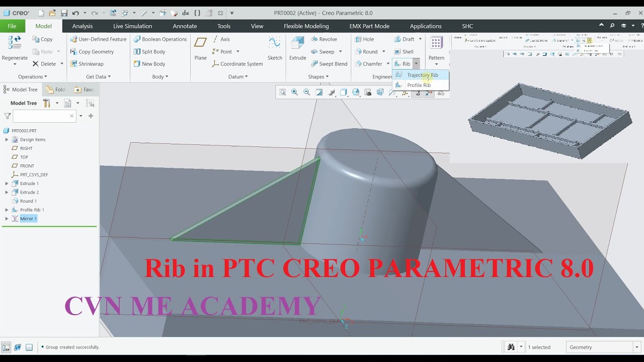Open the Sweep dropdown arrow
This screenshot has height=362, width=644.
coord(340,52)
